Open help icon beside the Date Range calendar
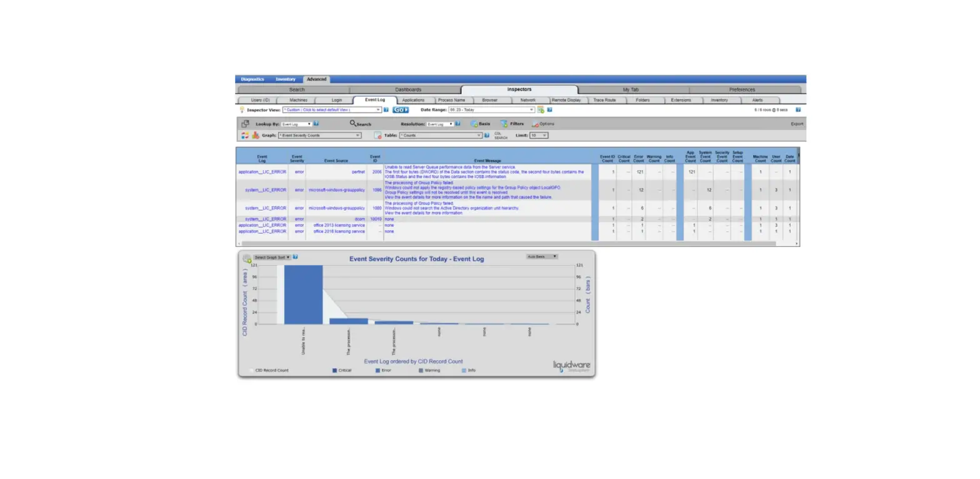The height and width of the screenshot is (479, 980). coord(549,110)
